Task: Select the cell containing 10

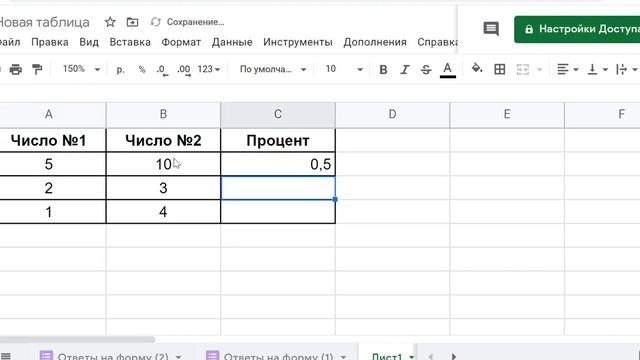Action: 163,164
